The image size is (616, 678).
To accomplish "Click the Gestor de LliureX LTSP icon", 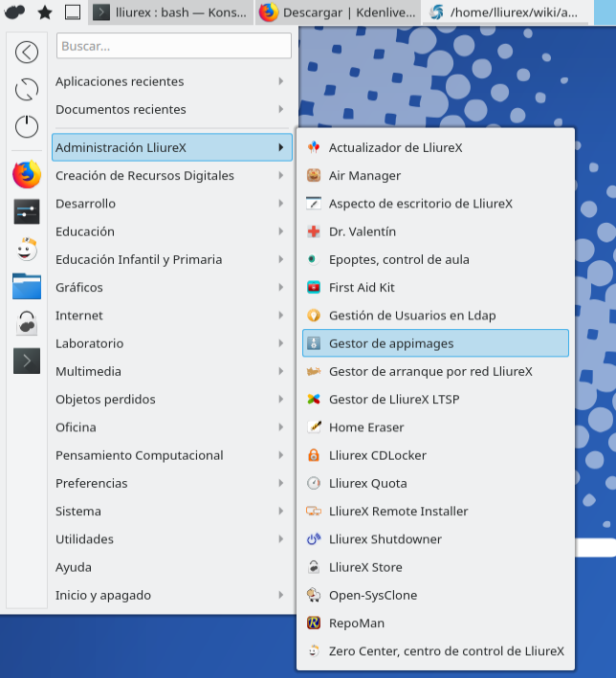I will pos(314,399).
